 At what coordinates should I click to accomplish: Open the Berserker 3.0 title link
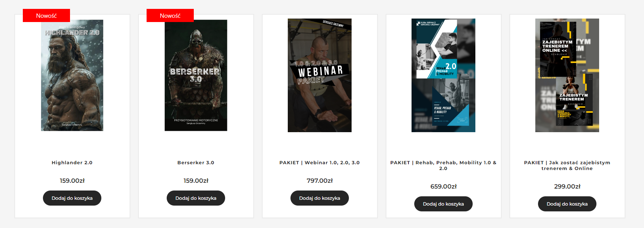pyautogui.click(x=196, y=163)
